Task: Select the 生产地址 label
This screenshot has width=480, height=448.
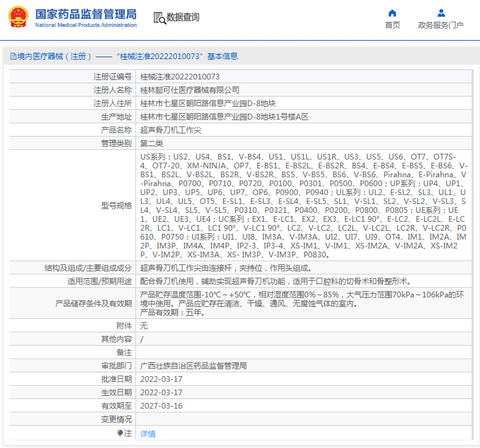Action: click(x=116, y=116)
